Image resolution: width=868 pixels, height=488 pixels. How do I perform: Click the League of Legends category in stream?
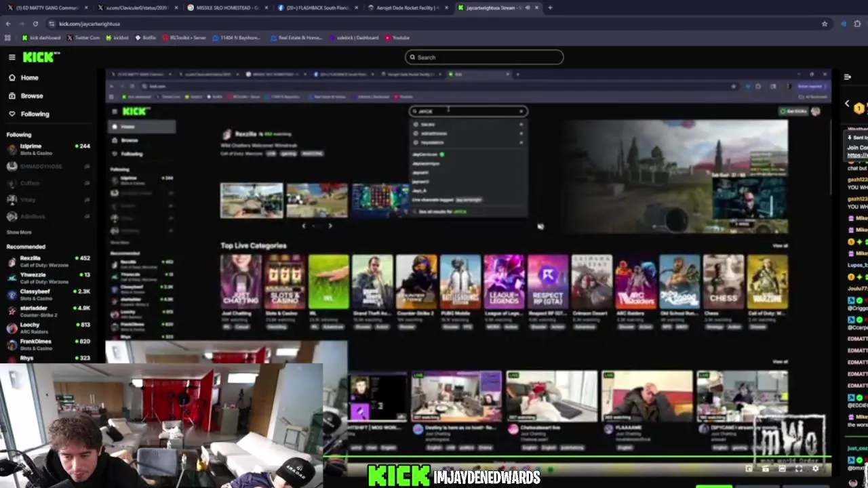click(x=504, y=283)
